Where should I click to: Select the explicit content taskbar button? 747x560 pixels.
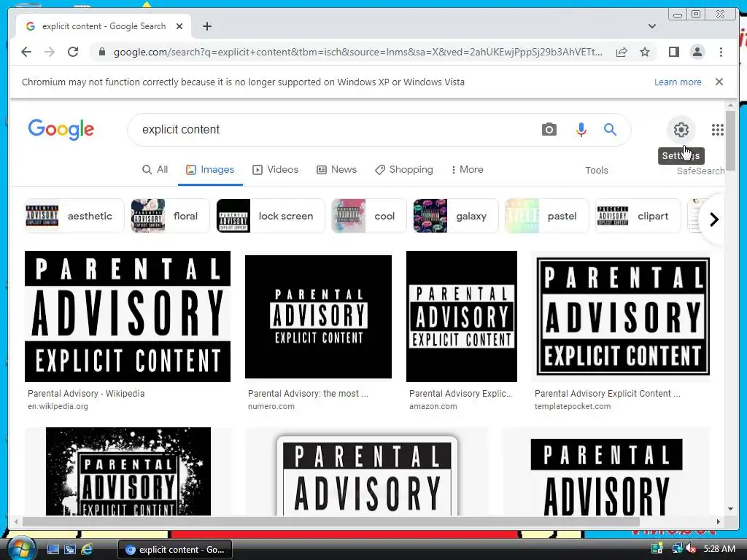pyautogui.click(x=175, y=550)
